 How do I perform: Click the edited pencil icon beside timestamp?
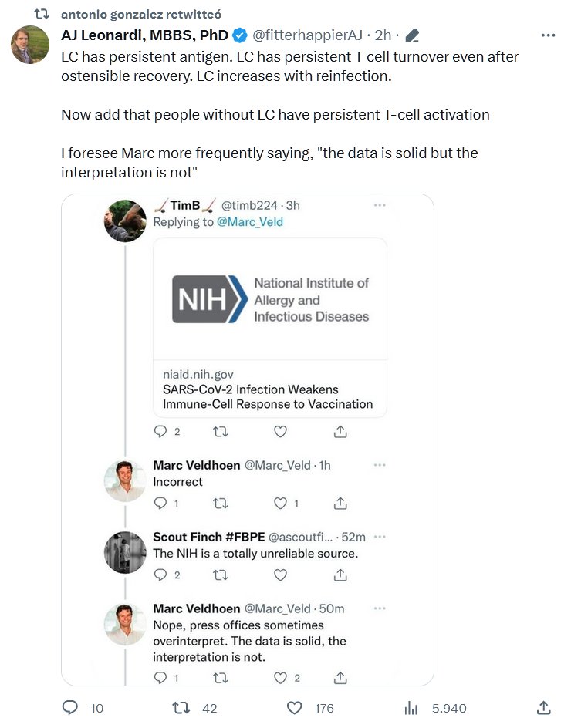412,35
